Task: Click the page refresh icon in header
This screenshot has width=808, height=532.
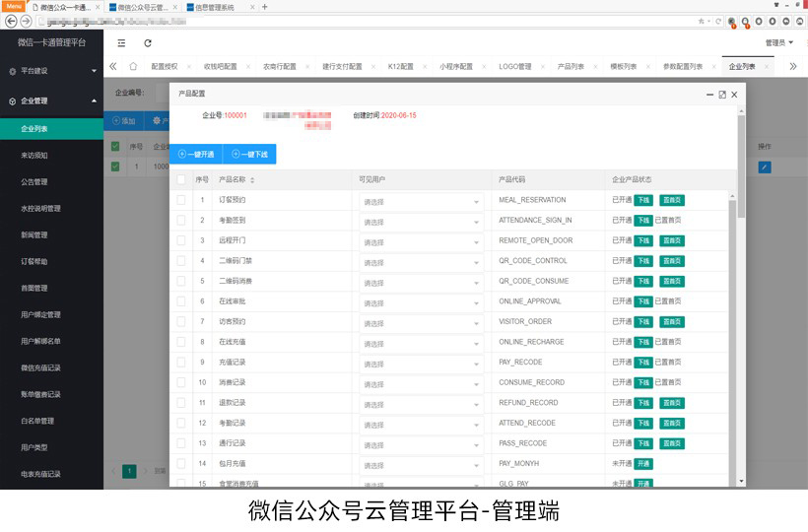Action: click(x=148, y=42)
